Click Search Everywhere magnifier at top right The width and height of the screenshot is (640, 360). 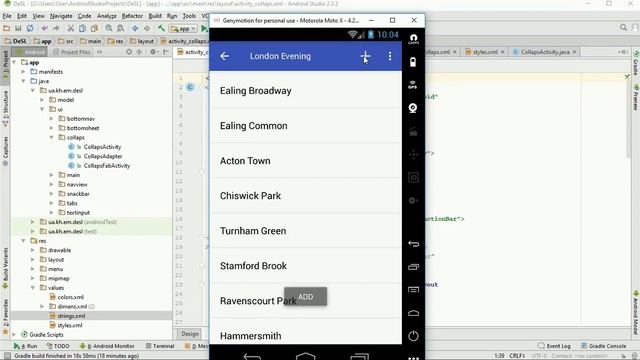[623, 27]
